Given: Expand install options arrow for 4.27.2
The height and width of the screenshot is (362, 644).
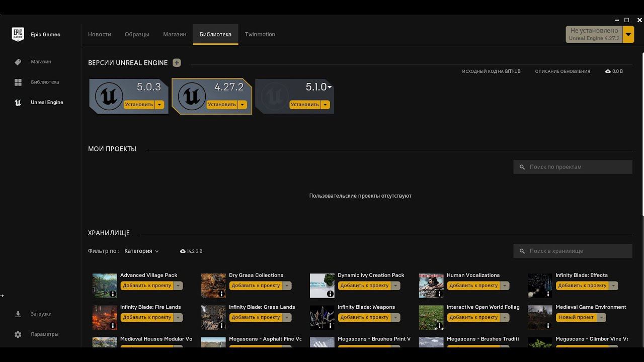Looking at the screenshot, I should click(243, 105).
